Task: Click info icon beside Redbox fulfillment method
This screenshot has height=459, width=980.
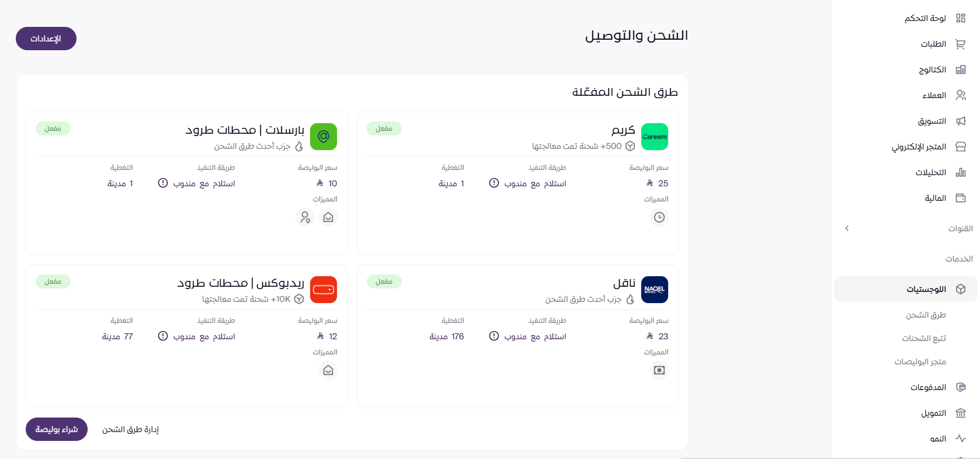Action: tap(163, 336)
